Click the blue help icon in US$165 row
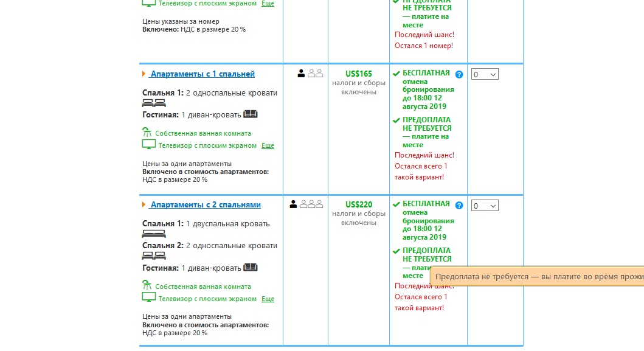 click(x=459, y=74)
